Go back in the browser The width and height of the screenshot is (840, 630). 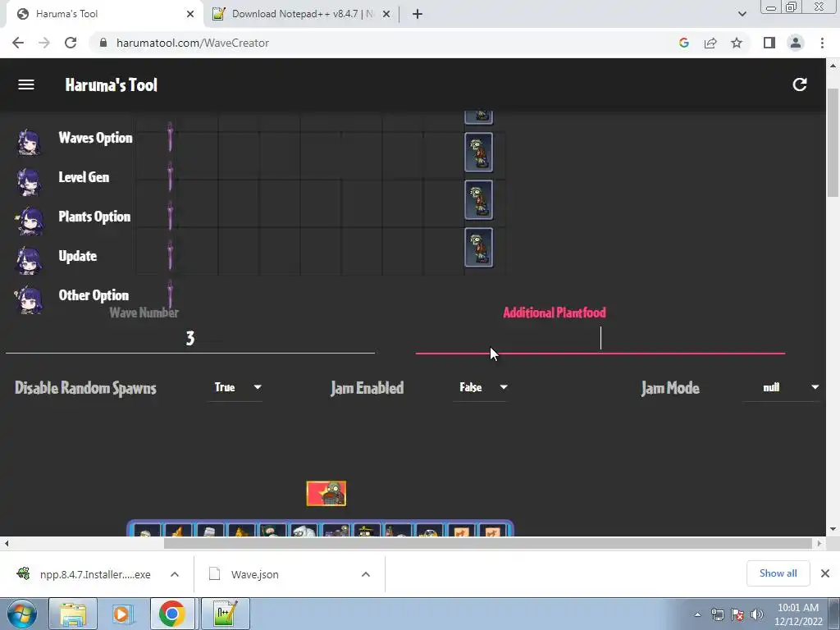tap(18, 43)
